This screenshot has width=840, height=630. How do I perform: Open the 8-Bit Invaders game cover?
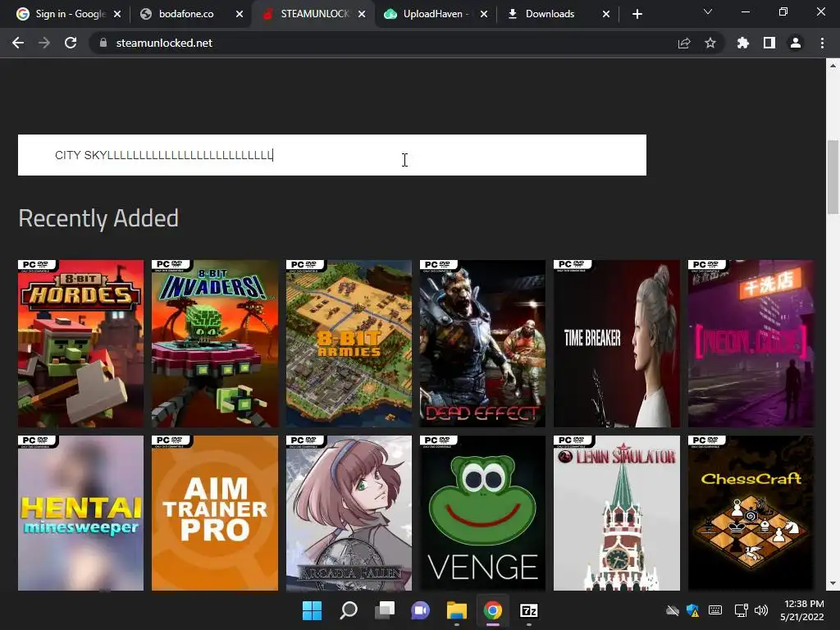[x=215, y=344]
